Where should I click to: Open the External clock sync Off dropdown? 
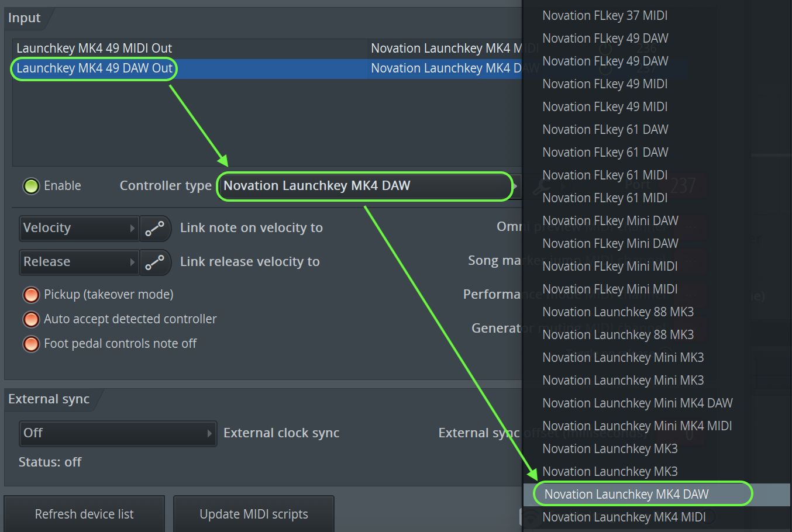[x=118, y=433]
